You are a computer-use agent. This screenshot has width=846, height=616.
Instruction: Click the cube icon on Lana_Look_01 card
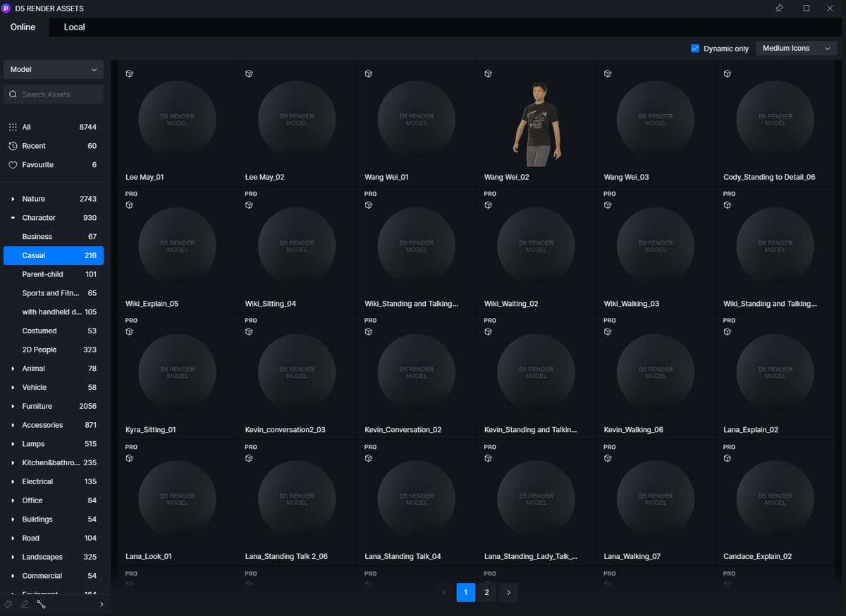(130, 458)
